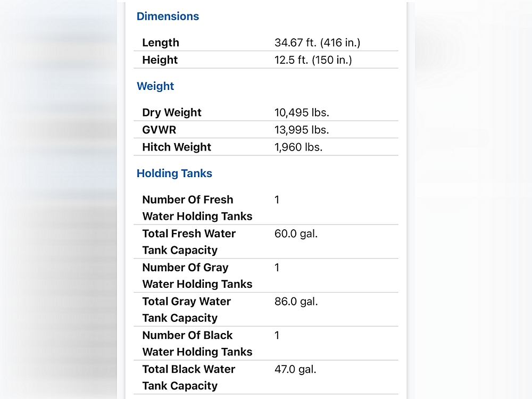Click the Dry Weight label
Screen dimensions: 532x399
tap(172, 112)
